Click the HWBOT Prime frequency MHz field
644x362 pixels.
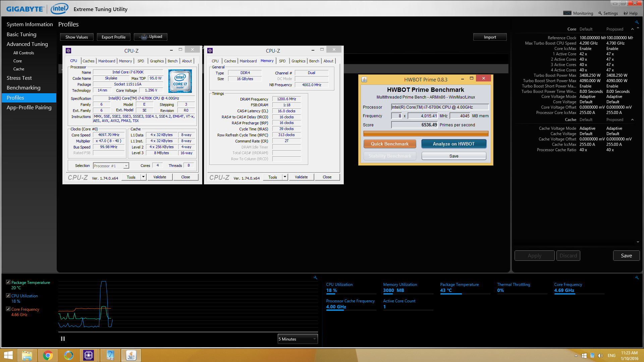[x=423, y=116]
